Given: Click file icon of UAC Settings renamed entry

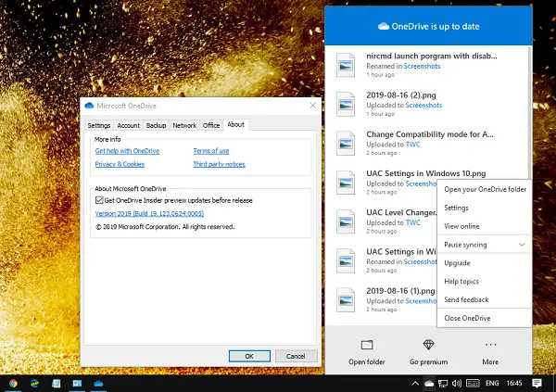Looking at the screenshot, I should click(346, 260).
